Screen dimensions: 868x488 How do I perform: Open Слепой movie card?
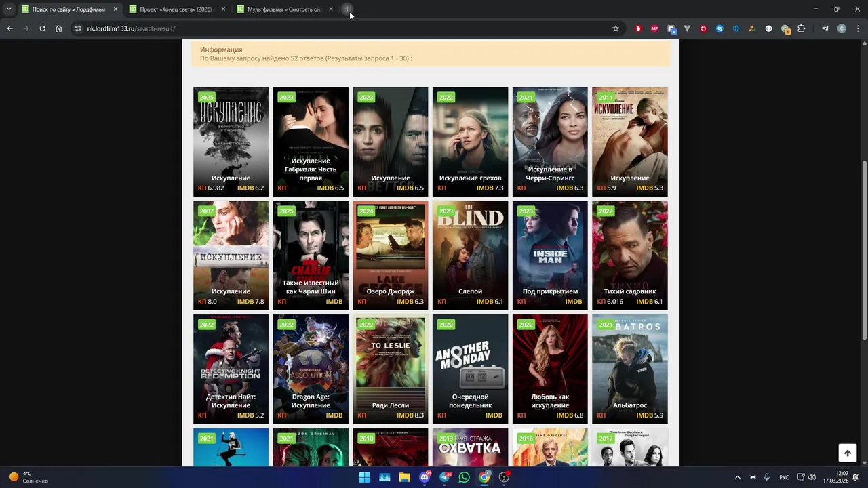pos(470,256)
